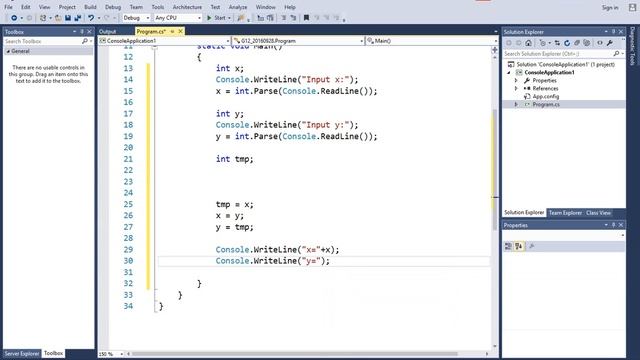Click the Undo toolbar icon
The width and height of the screenshot is (640, 360).
point(91,18)
